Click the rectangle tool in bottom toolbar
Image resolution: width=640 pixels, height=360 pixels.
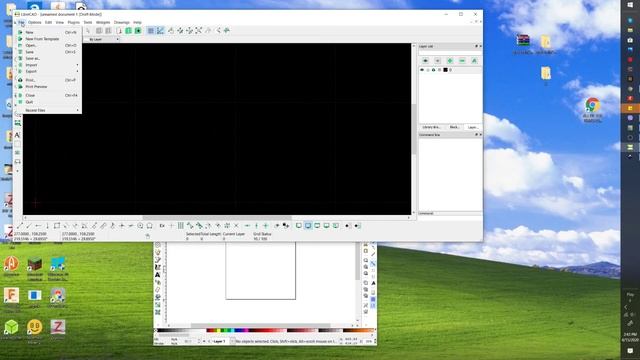pyautogui.click(x=57, y=226)
